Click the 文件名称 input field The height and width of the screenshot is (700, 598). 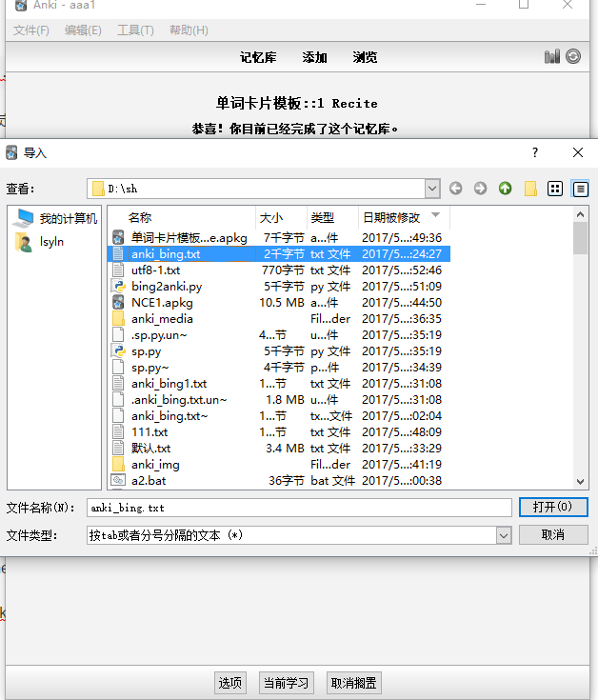pos(299,508)
